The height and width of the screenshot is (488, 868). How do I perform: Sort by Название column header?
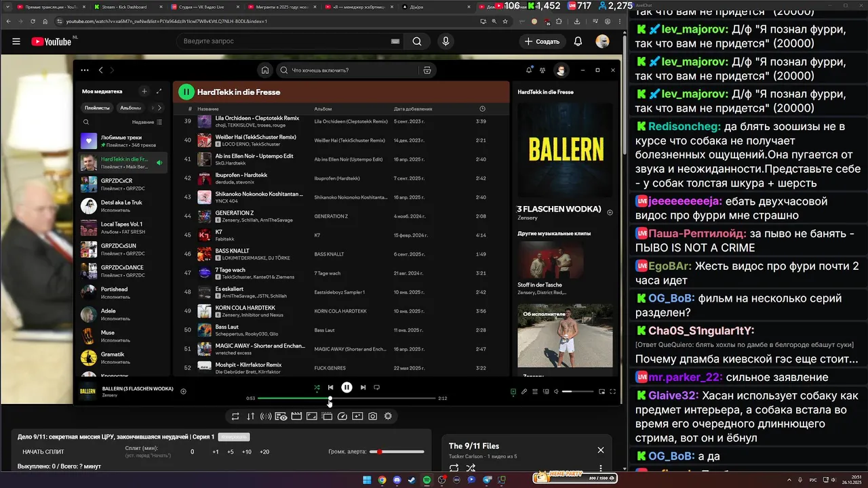[x=208, y=109]
